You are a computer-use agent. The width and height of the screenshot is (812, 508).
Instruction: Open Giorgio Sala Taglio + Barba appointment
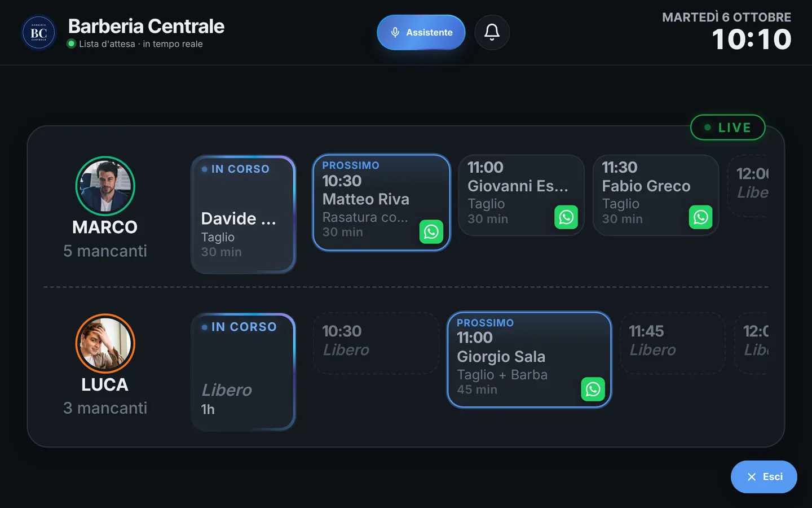529,360
